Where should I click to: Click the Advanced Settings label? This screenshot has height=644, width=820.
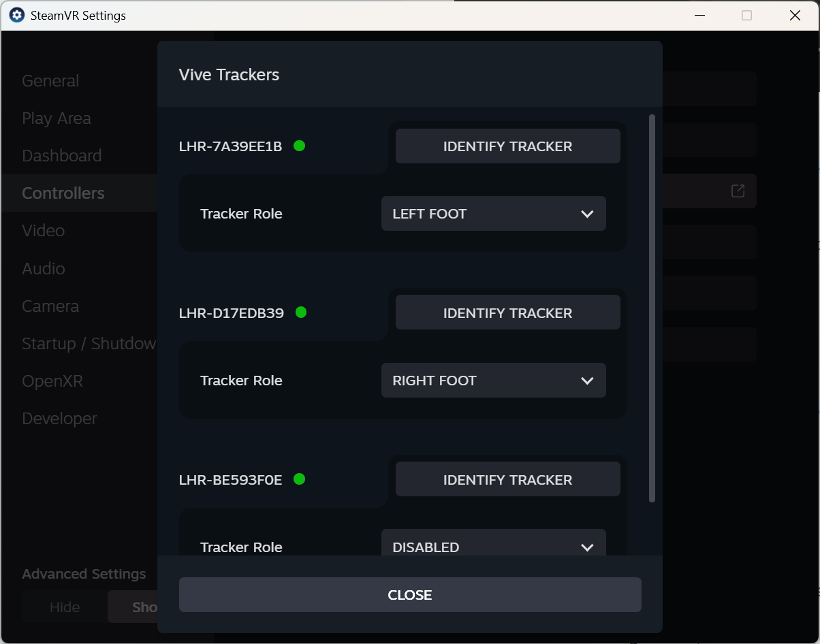pyautogui.click(x=84, y=574)
